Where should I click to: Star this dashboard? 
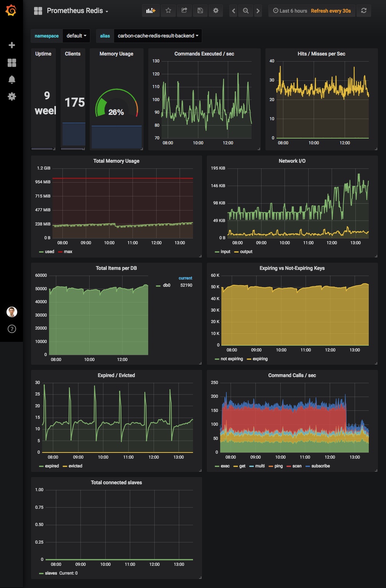click(x=168, y=11)
